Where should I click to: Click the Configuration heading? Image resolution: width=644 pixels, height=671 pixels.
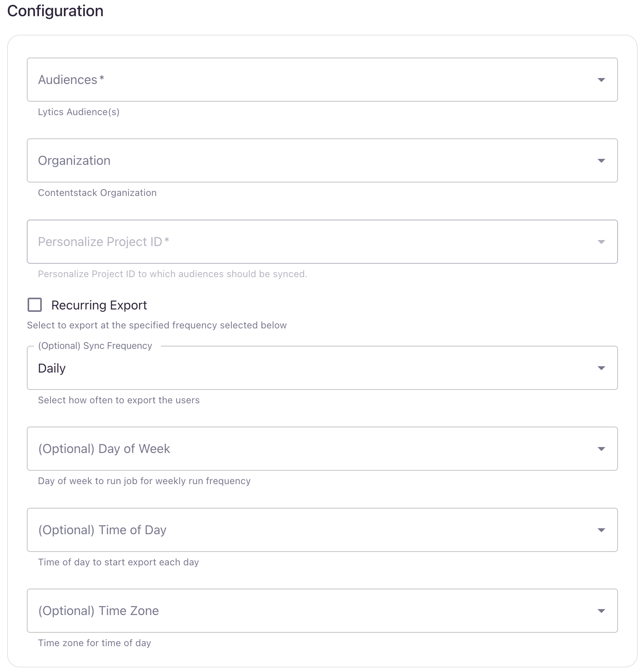pos(55,11)
